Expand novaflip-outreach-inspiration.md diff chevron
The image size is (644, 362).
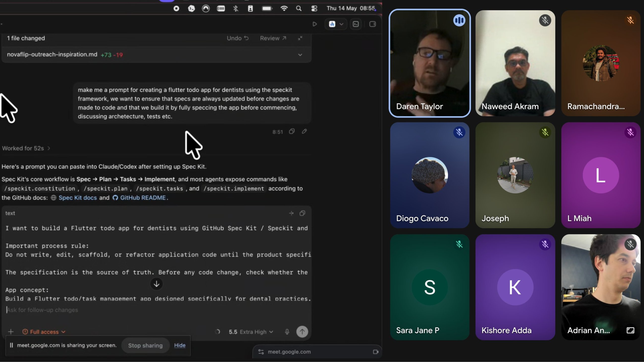300,55
